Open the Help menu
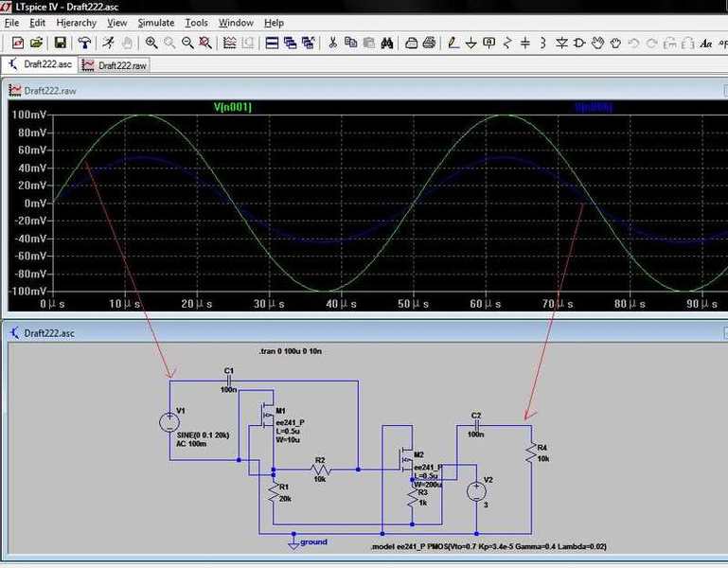This screenshot has height=568, width=728. [x=274, y=23]
